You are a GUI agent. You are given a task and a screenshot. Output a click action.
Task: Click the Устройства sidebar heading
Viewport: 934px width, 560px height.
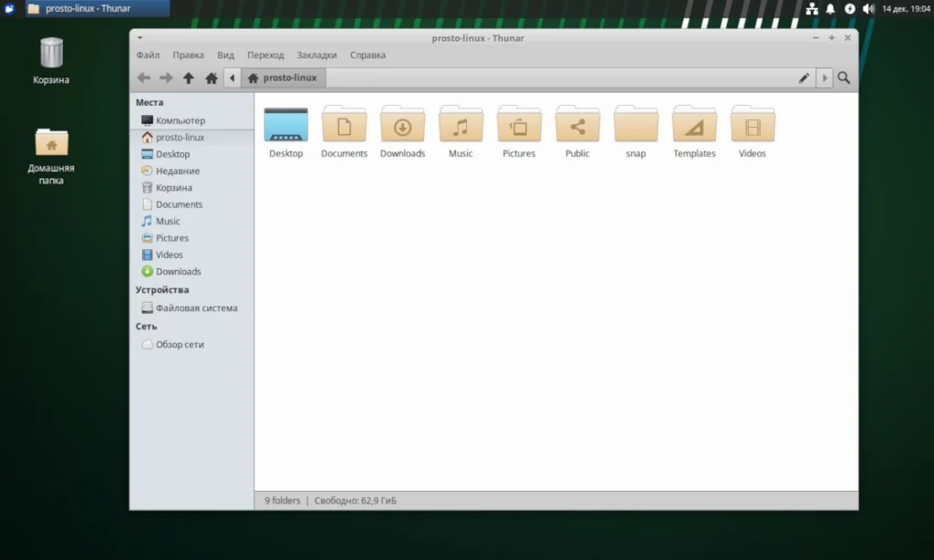[x=162, y=289]
